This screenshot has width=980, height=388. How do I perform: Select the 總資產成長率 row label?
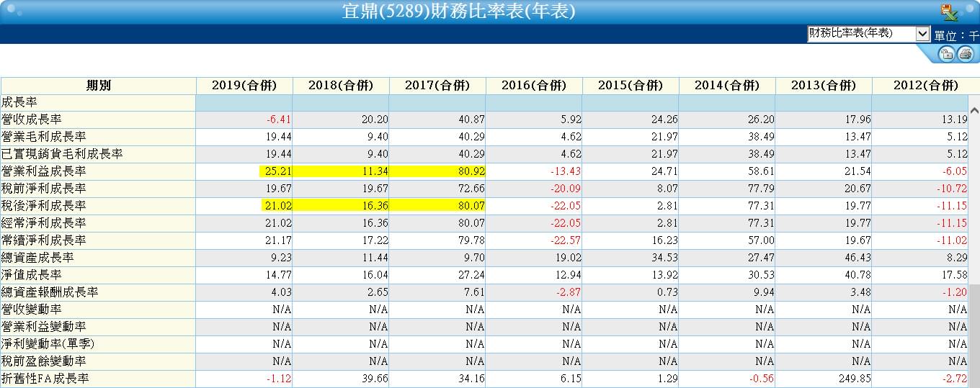click(37, 258)
